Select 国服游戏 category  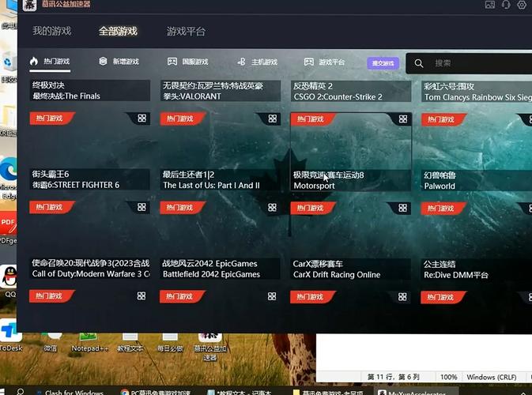click(x=188, y=62)
